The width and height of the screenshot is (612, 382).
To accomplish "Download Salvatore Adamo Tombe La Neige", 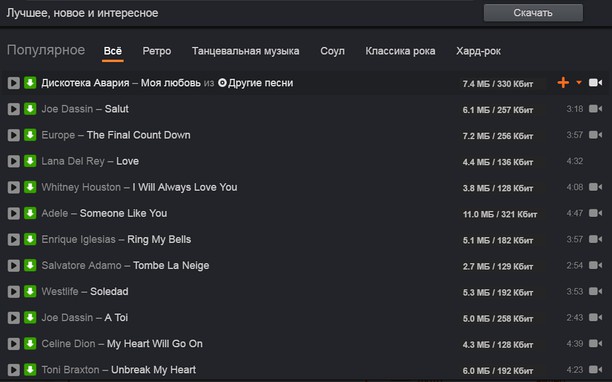I will (30, 265).
